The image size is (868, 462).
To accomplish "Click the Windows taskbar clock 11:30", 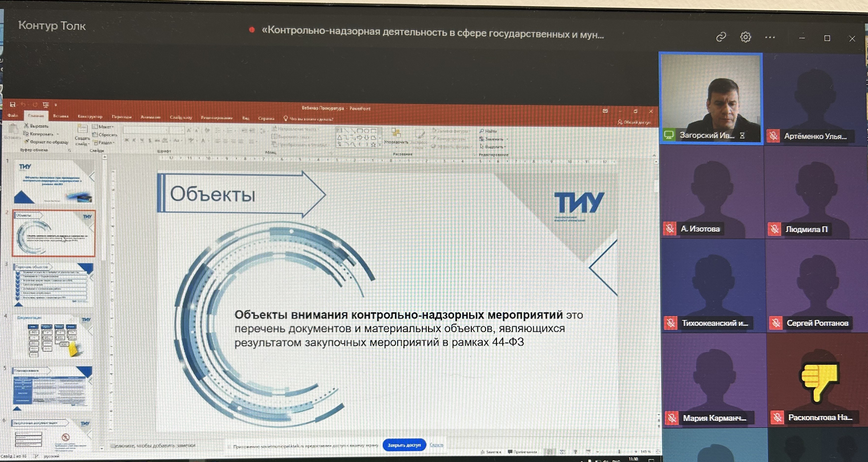I will click(x=633, y=459).
